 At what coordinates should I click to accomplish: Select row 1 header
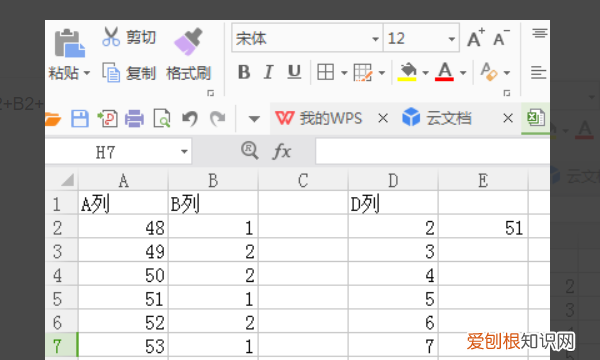(62, 203)
